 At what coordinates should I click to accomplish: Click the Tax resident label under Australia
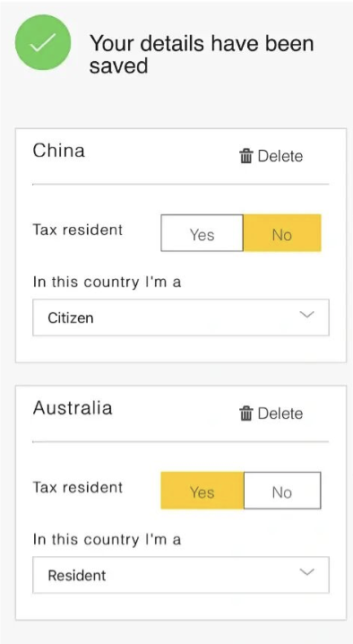(78, 487)
